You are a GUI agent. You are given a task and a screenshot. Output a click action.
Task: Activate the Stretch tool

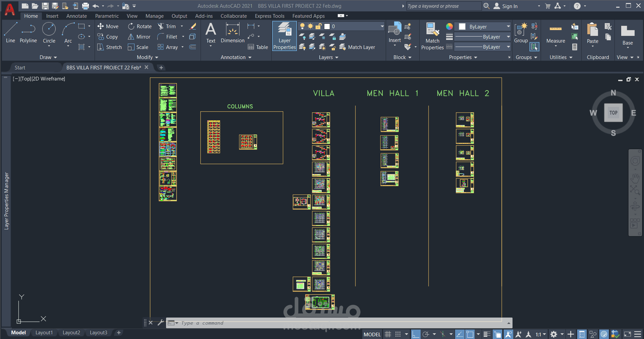pyautogui.click(x=109, y=47)
